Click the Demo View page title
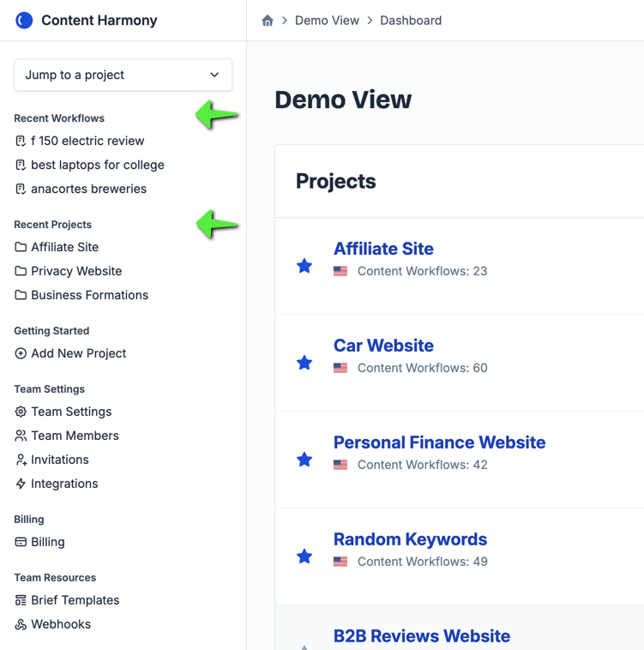Screen dimensions: 644x650 (x=343, y=100)
